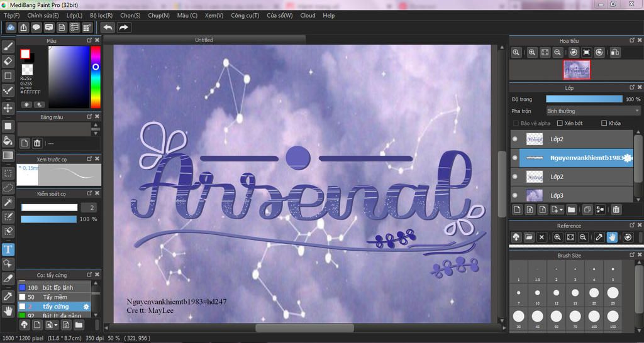Image resolution: width=644 pixels, height=343 pixels.
Task: Select the Bút tt đa năng brush
Action: (54, 315)
